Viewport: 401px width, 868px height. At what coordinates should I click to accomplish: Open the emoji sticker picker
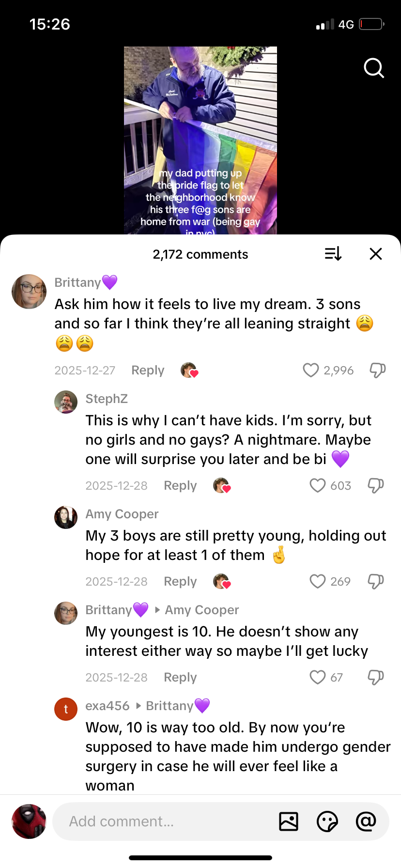(327, 821)
